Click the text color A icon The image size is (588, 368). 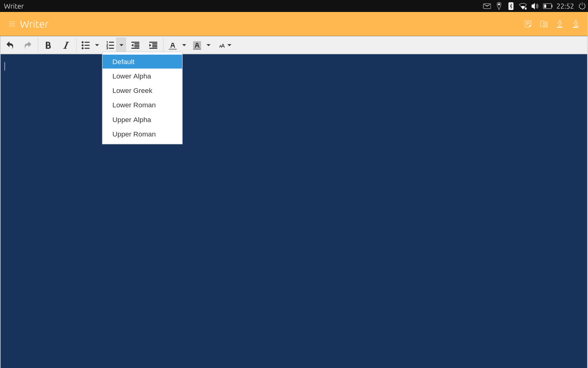coord(173,45)
